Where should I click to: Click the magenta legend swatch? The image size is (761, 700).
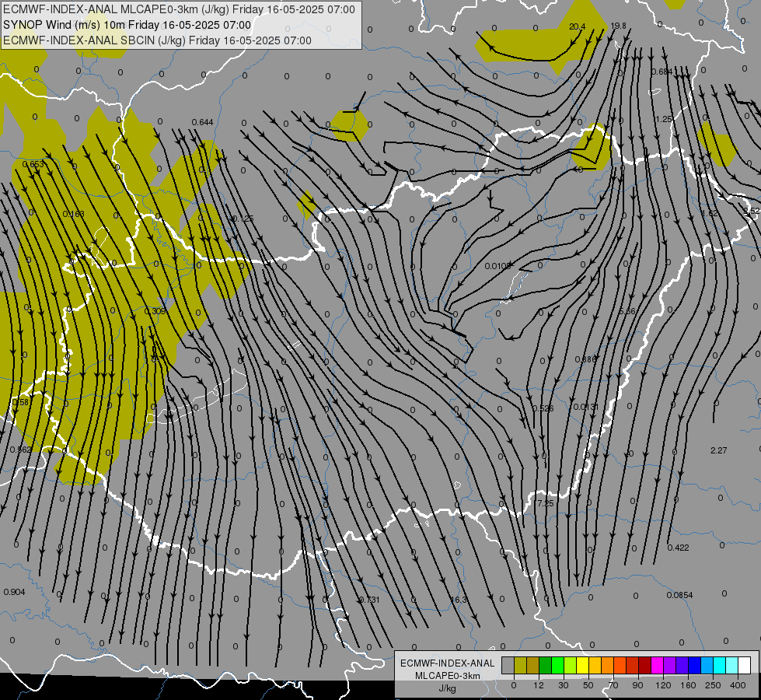[658, 665]
